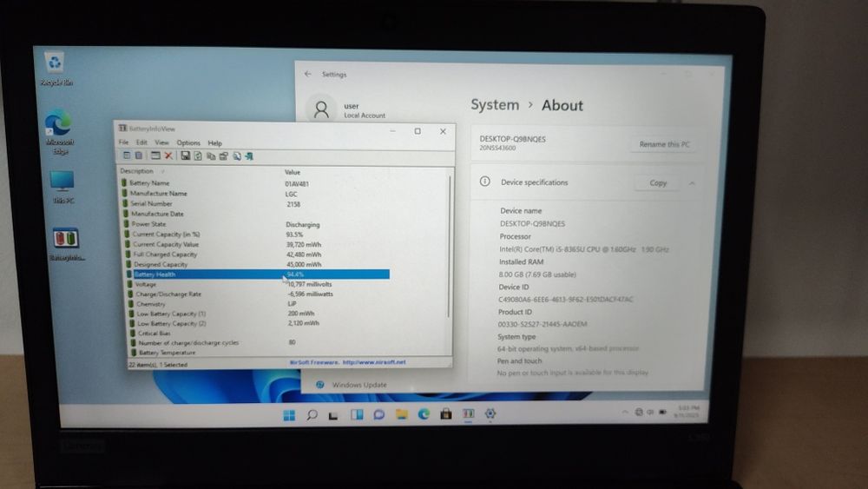Click the floppy disk Save toolbar icon
The height and width of the screenshot is (489, 868).
186,155
